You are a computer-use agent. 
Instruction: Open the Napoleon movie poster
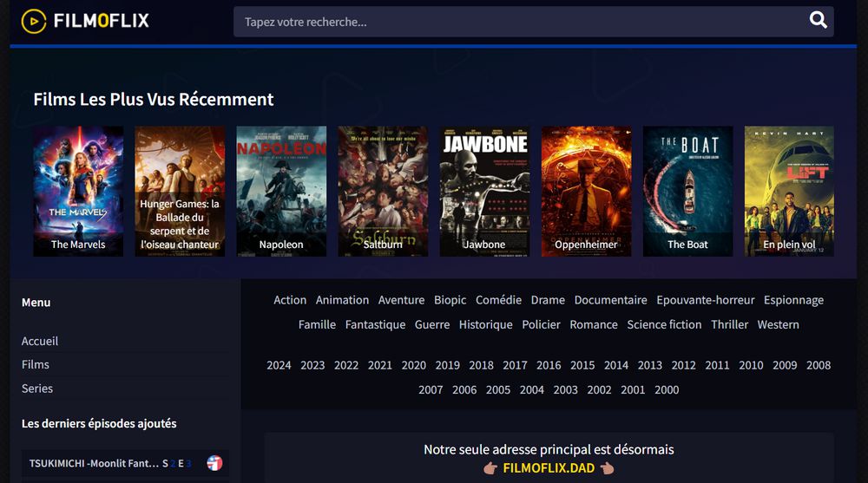pos(281,191)
